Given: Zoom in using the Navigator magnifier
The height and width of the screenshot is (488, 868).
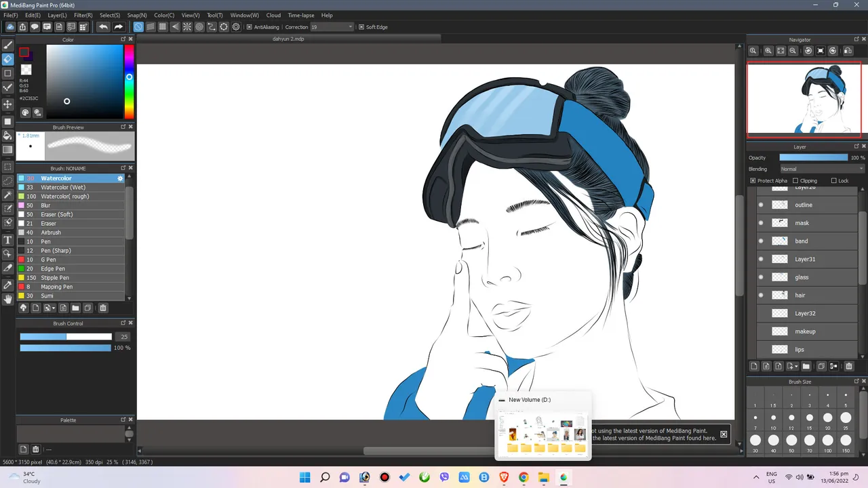Looking at the screenshot, I should pyautogui.click(x=768, y=51).
